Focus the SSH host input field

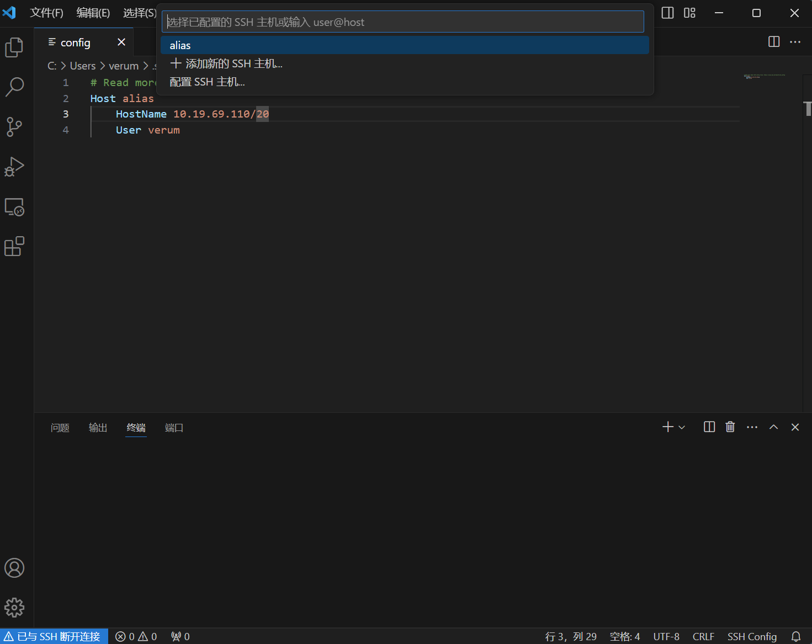(403, 22)
